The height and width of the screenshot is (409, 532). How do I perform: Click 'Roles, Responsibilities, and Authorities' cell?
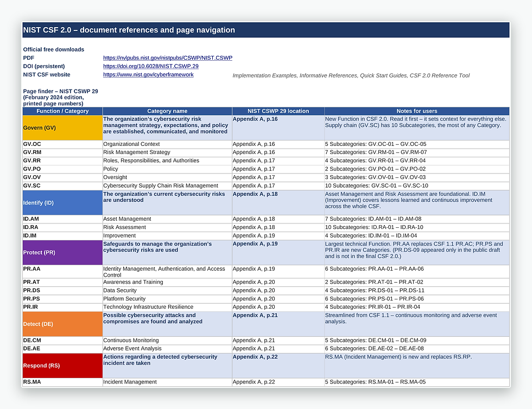click(167, 161)
